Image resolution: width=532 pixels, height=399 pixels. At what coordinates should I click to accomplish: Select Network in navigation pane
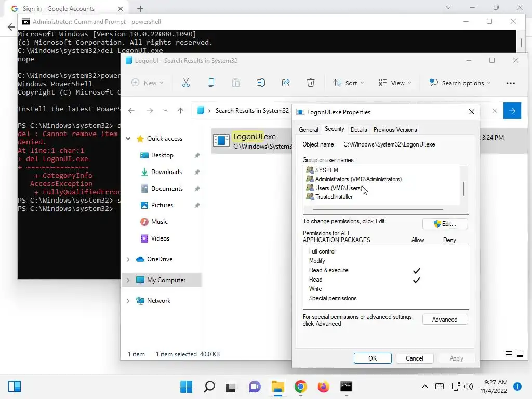pos(158,301)
